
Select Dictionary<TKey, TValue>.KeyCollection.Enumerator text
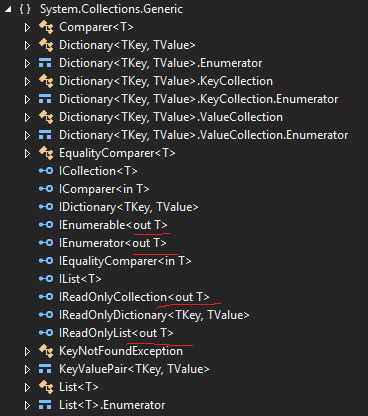(199, 99)
